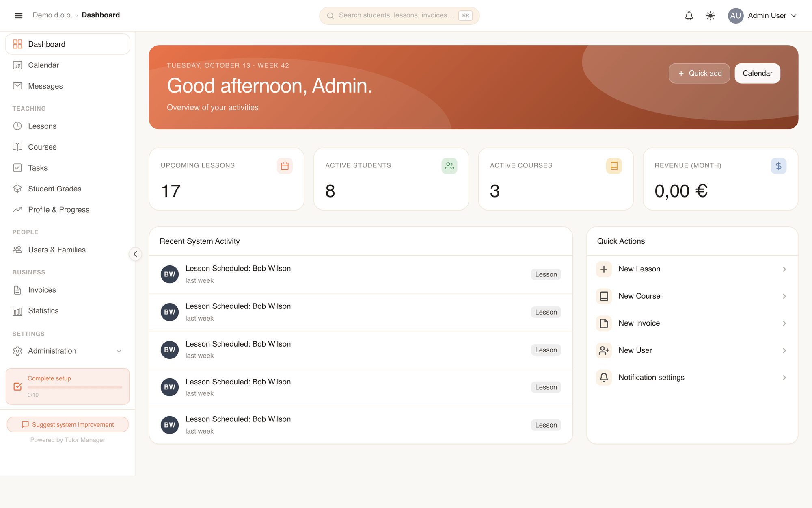
Task: Go to Lessons in the sidebar
Action: pos(68,126)
